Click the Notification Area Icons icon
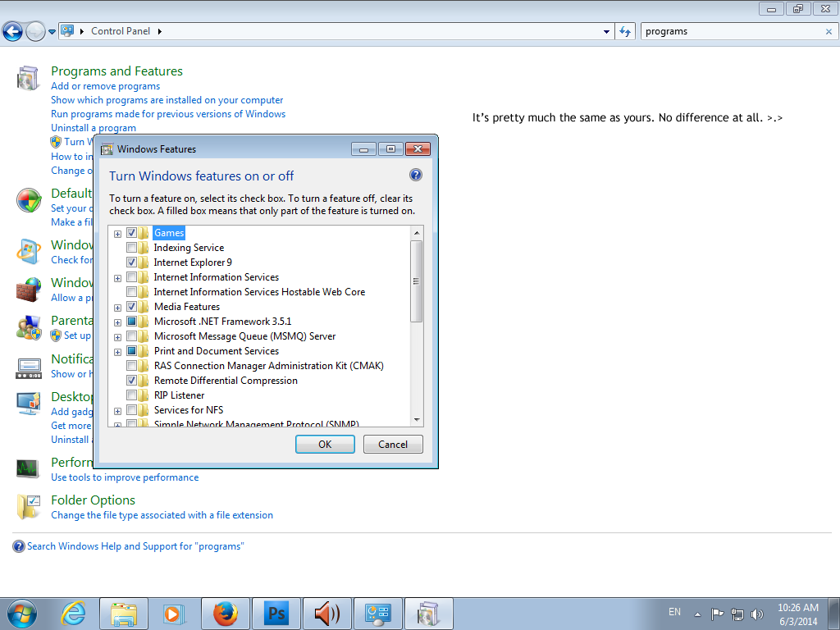840x630 pixels. (x=29, y=368)
